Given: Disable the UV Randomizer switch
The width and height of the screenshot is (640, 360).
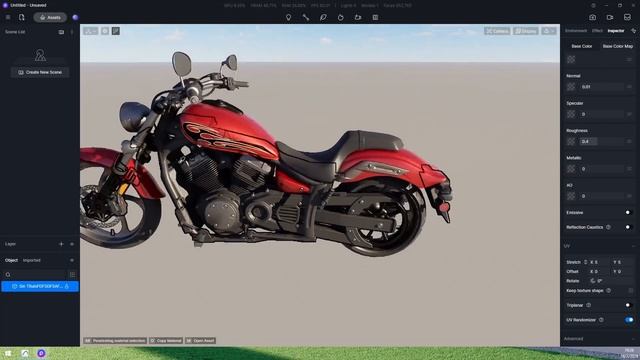Looking at the screenshot, I should coord(629,320).
